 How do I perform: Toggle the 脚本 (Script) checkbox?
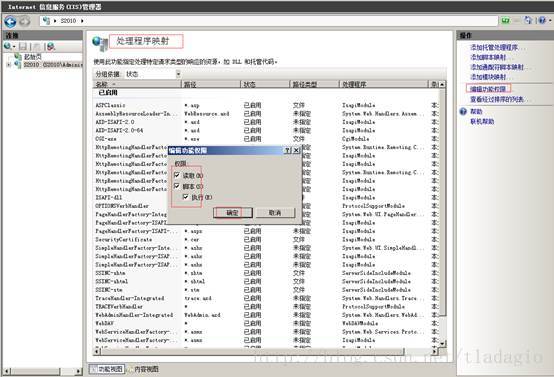click(x=177, y=186)
